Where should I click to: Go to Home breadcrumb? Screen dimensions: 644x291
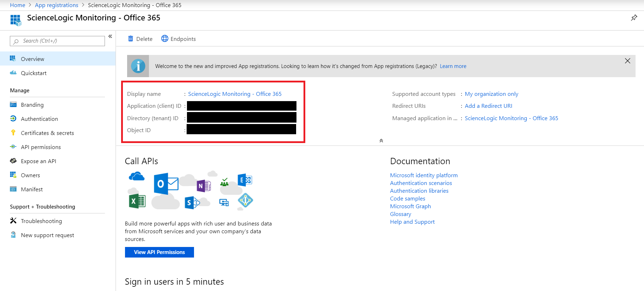tap(18, 5)
